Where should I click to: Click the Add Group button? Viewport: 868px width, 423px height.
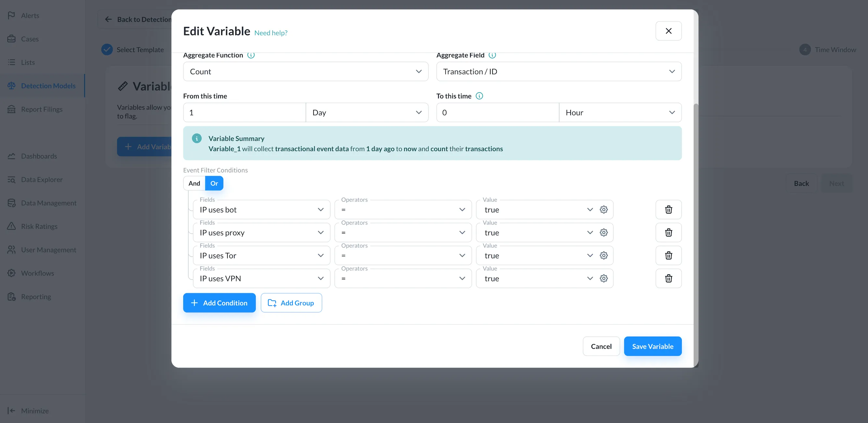(x=291, y=303)
